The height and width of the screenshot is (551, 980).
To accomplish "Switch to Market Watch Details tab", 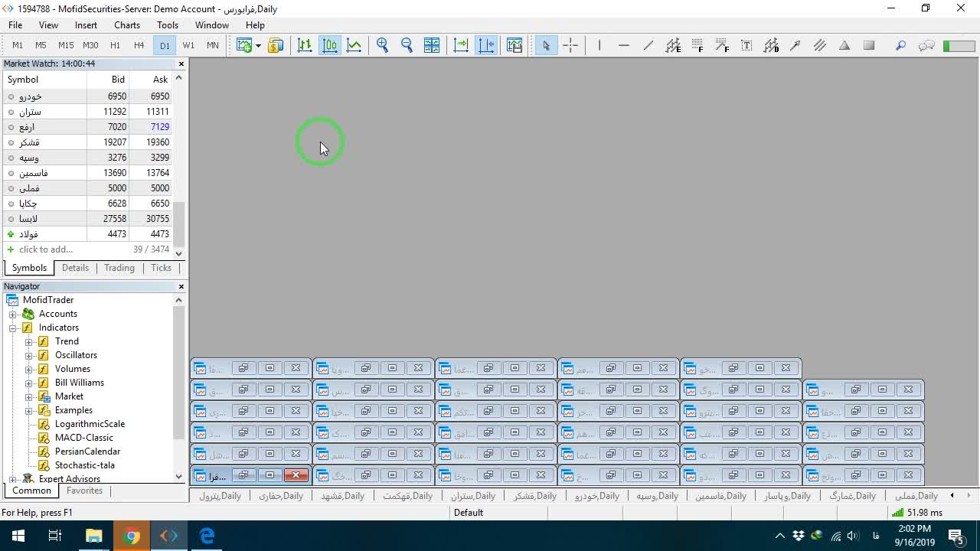I will point(75,268).
